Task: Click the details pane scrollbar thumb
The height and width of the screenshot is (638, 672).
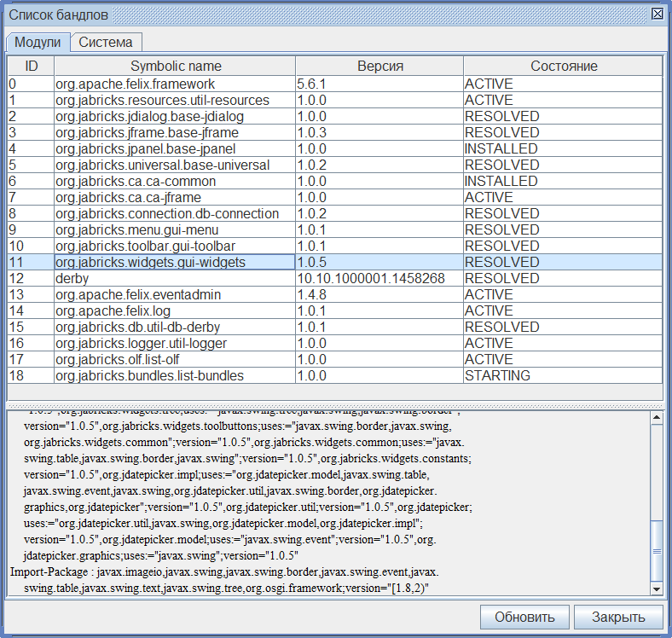Action: click(x=657, y=551)
